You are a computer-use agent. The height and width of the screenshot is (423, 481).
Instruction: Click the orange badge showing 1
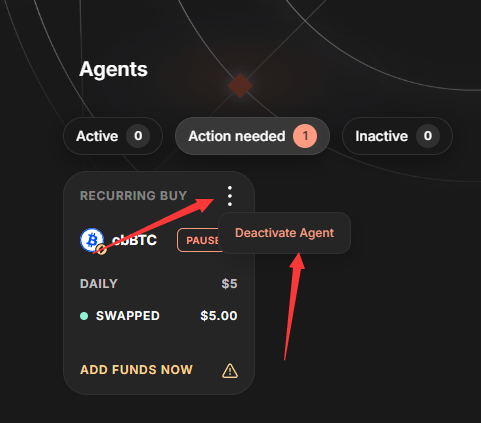pyautogui.click(x=305, y=136)
